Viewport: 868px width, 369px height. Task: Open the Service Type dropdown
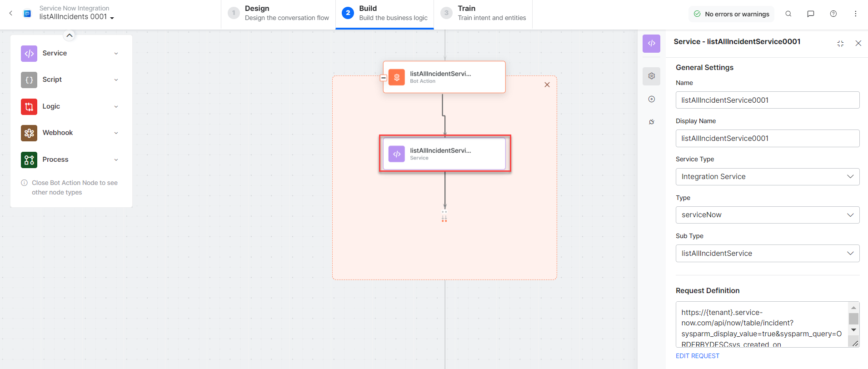pos(767,177)
